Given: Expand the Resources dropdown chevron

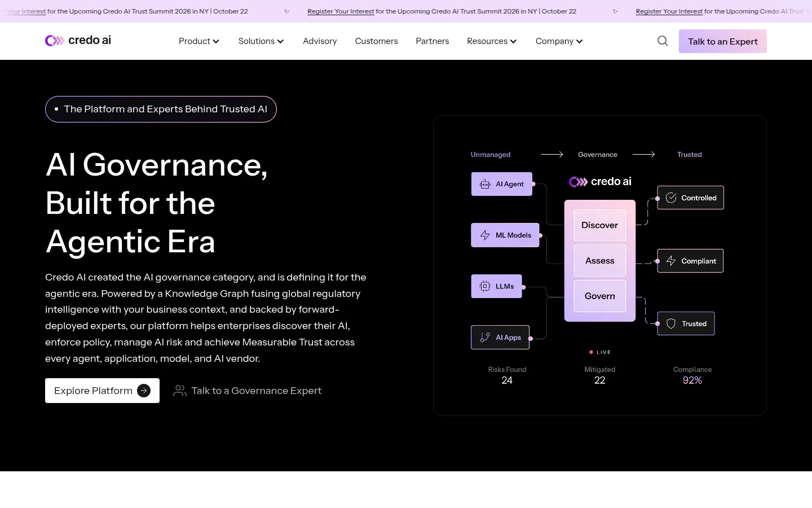Looking at the screenshot, I should [x=513, y=41].
